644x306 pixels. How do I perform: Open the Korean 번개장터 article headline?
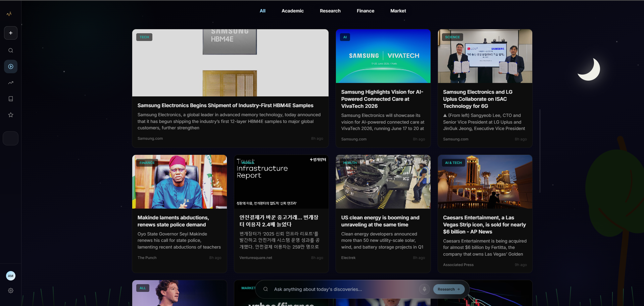tap(279, 221)
